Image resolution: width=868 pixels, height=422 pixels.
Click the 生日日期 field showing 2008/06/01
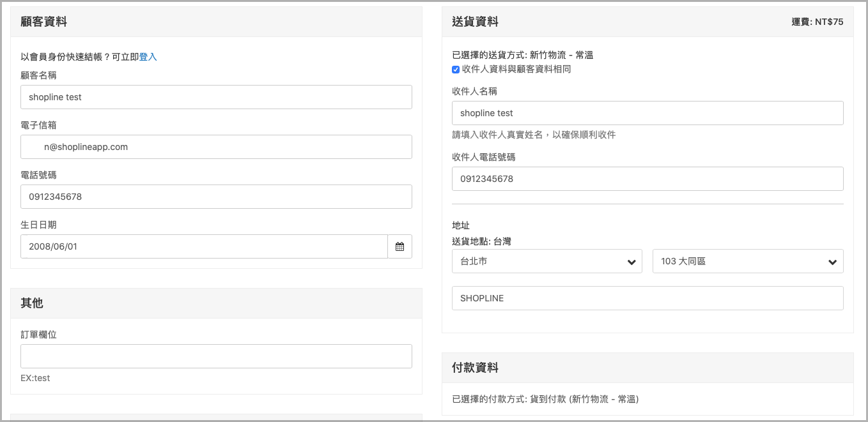(204, 246)
